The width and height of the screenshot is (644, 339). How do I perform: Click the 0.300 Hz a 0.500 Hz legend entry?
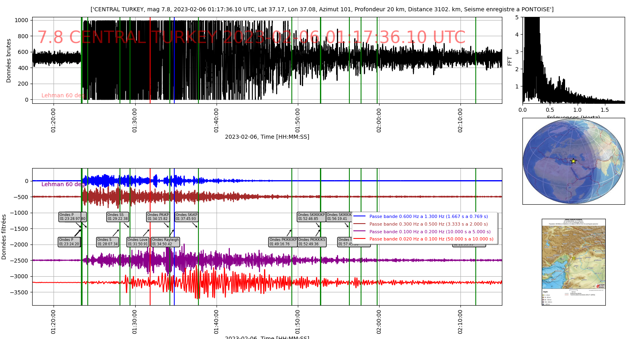428,224
